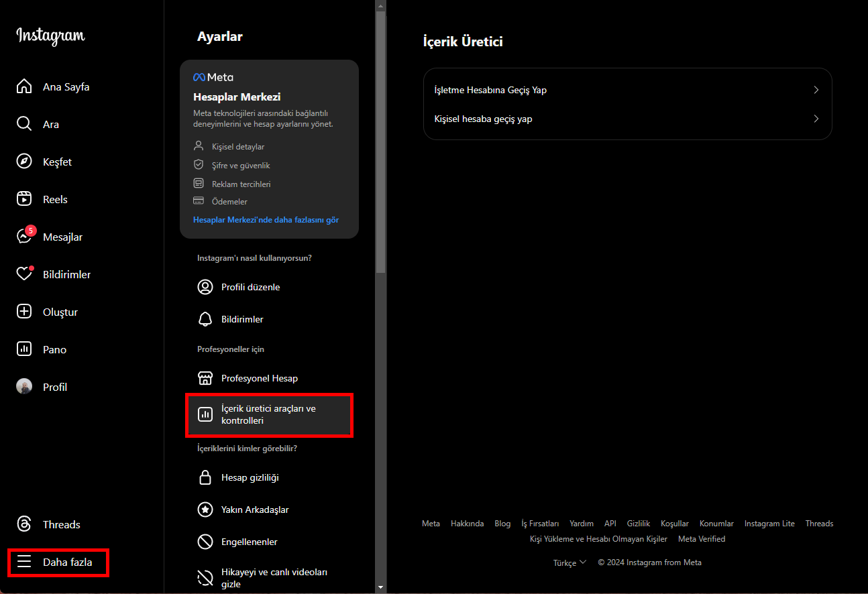
Task: Open the Meta Verified footer link
Action: click(x=702, y=539)
